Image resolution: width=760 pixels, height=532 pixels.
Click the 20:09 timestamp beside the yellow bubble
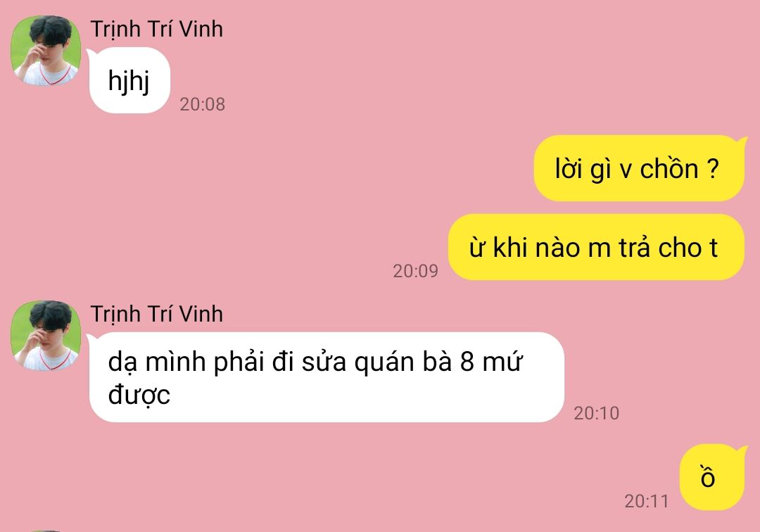pos(415,271)
